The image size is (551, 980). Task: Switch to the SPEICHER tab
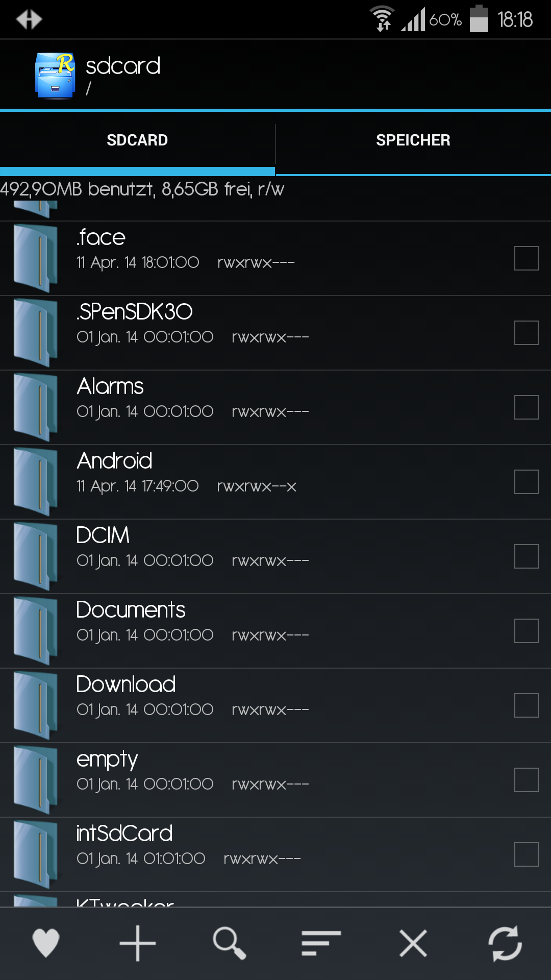pyautogui.click(x=413, y=140)
